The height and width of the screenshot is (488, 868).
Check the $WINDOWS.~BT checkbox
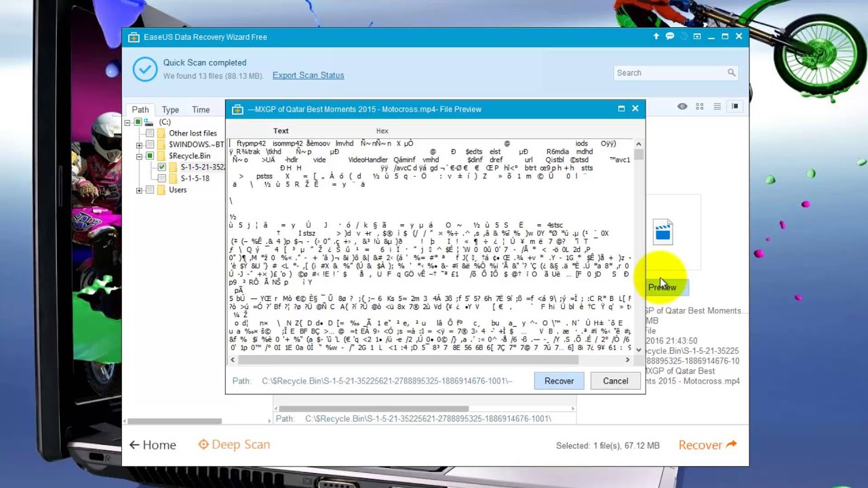click(150, 144)
